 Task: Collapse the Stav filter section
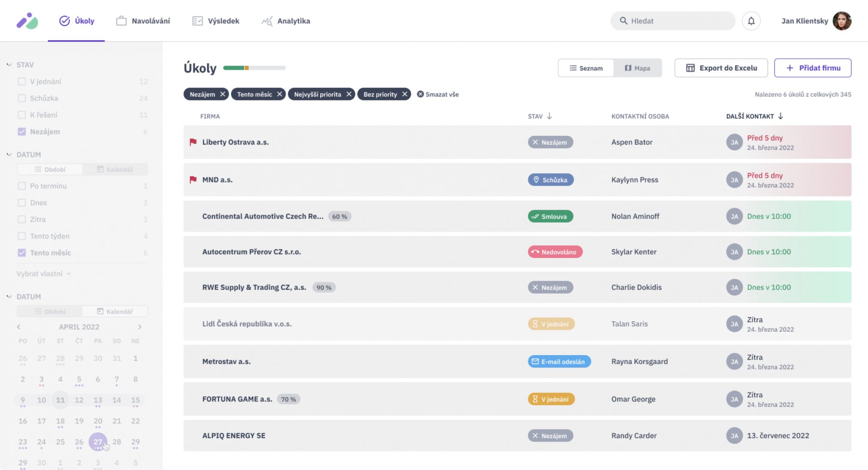click(x=9, y=65)
